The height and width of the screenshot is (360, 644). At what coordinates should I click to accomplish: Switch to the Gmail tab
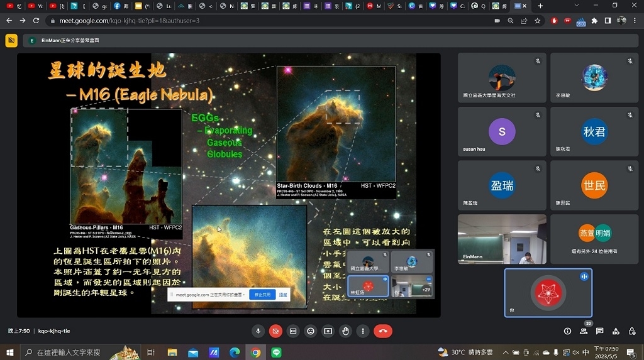pos(374,6)
